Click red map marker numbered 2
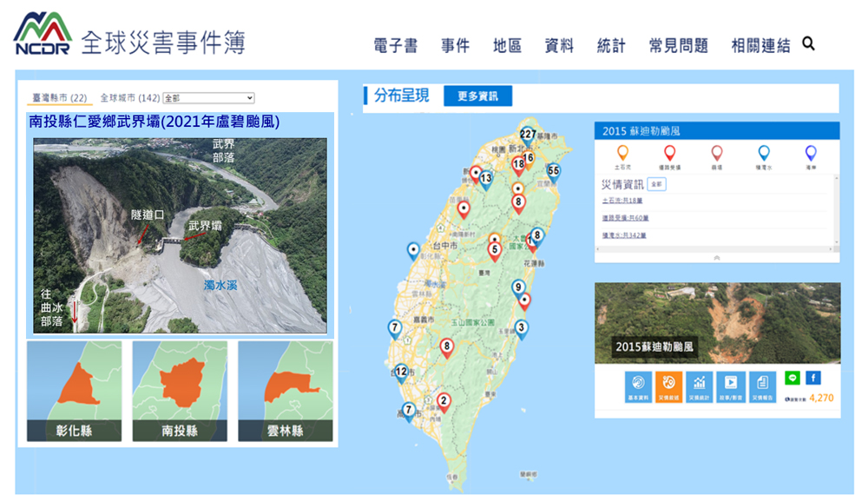 point(444,403)
